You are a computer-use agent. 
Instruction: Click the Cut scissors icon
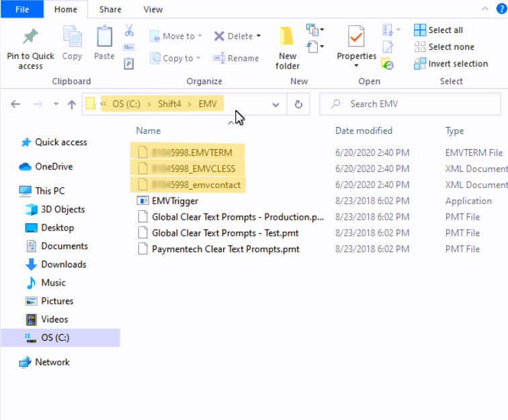point(129,31)
